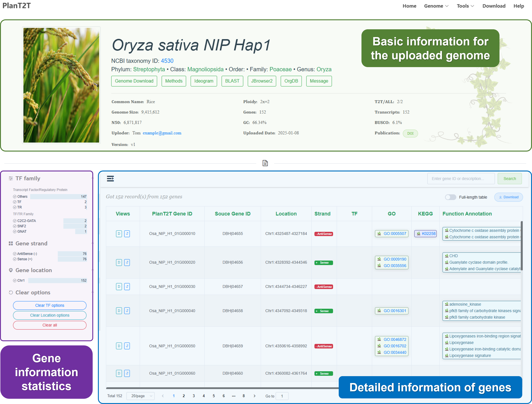Open the D view for gene Osa_NIP_H1_01G000010
Screen dimensions: 532x404
tap(119, 233)
